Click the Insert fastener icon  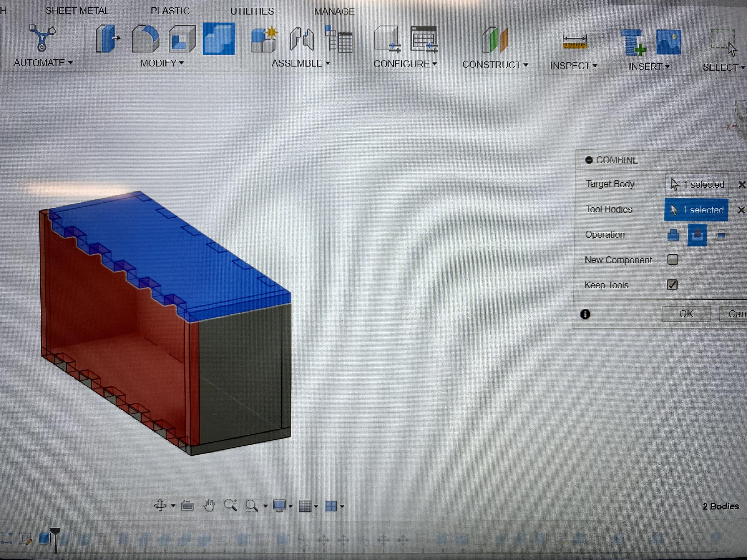click(634, 43)
